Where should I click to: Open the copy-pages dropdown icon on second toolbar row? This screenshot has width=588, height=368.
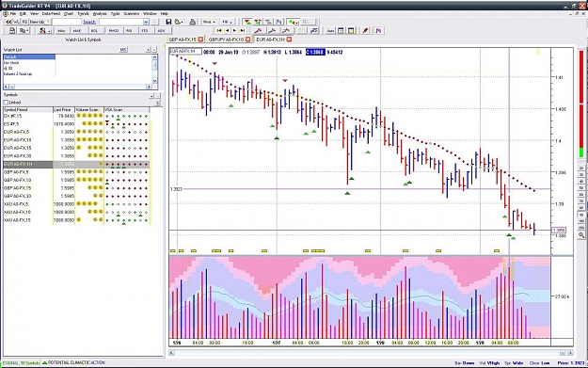coord(24,31)
